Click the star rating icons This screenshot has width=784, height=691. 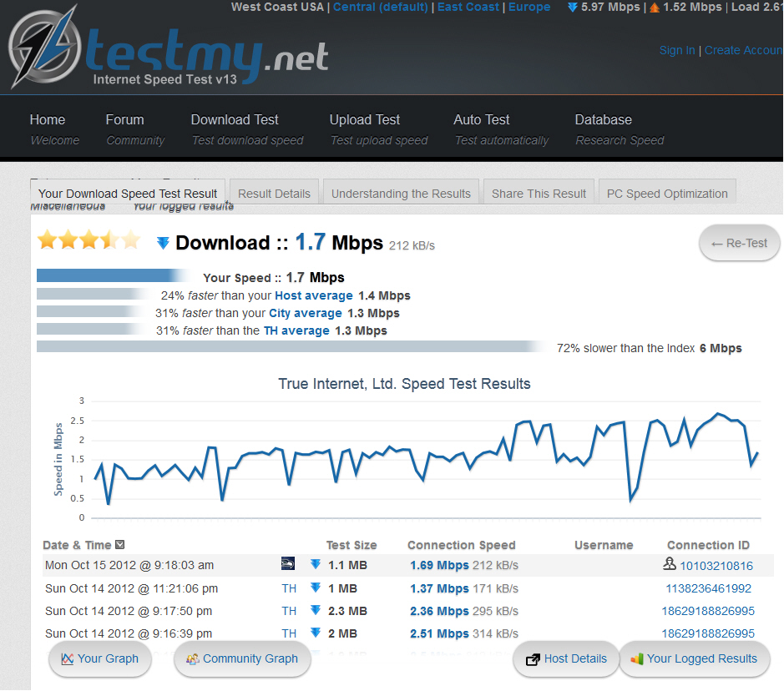point(89,240)
